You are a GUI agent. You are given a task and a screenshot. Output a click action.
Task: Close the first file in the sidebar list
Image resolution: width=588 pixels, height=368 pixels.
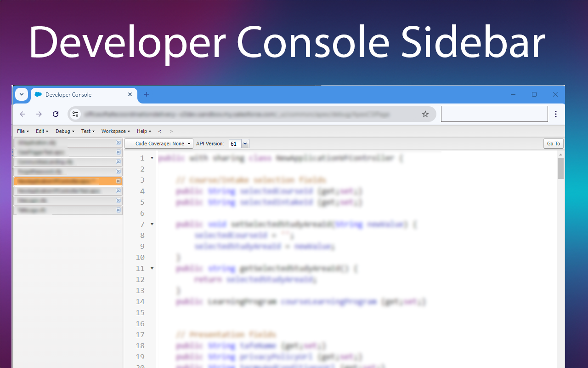[x=118, y=143]
